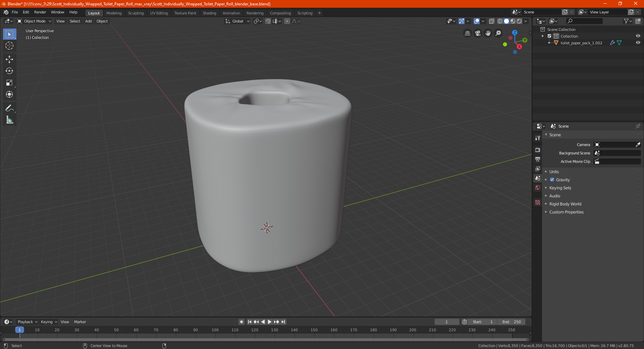This screenshot has height=349, width=644.
Task: Open the Object Mode dropdown
Action: click(34, 21)
